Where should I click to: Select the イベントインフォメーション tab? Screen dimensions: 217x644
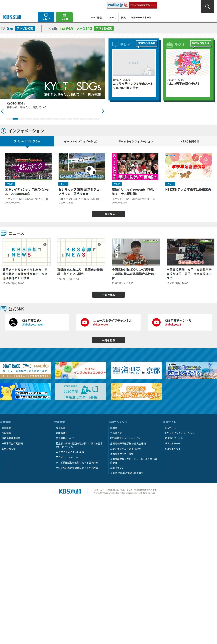(x=81, y=141)
